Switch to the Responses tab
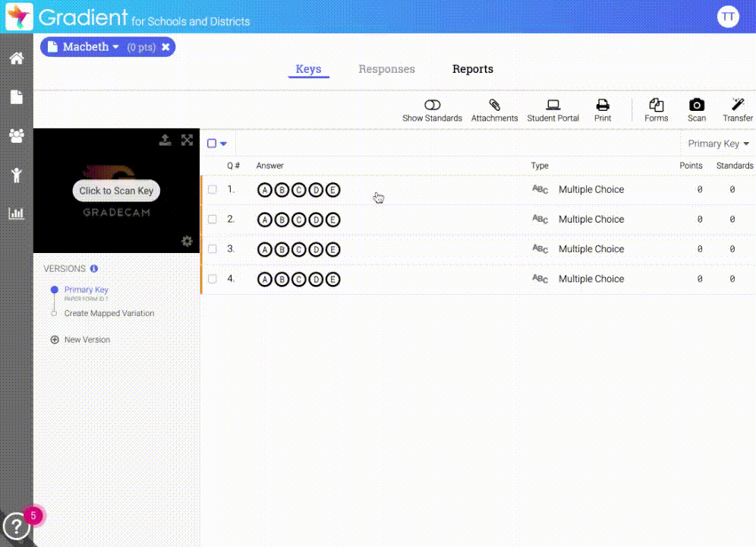 [386, 69]
